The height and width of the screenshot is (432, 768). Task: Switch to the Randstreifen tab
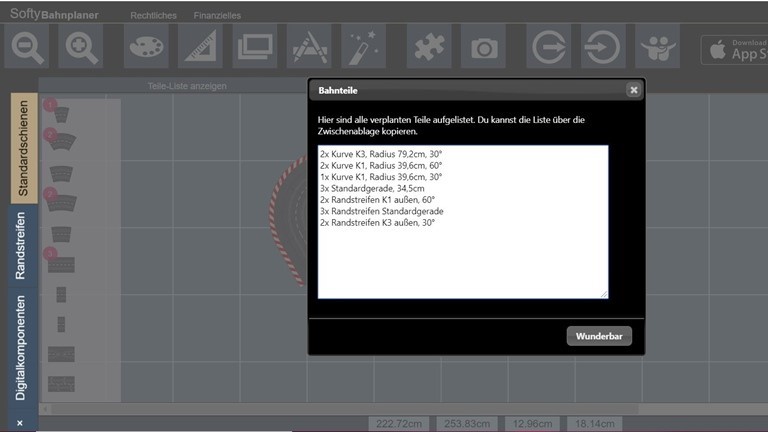[x=24, y=250]
